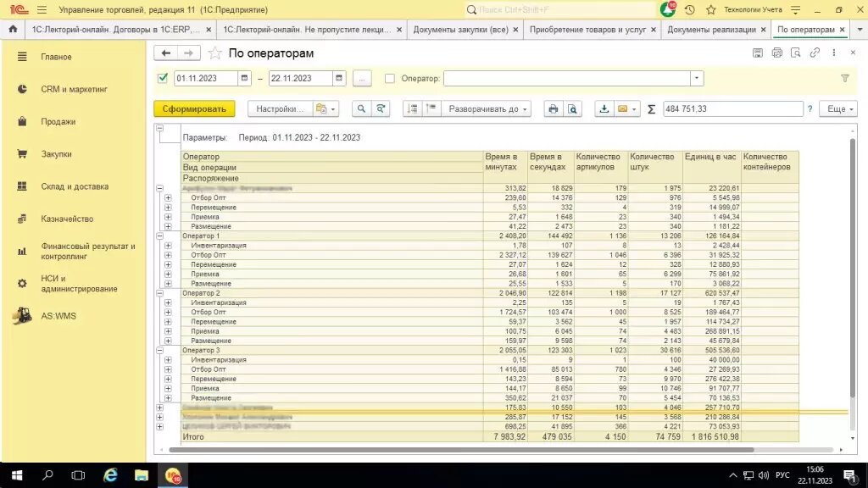This screenshot has width=868, height=488.
Task: Click the find magnifier icon in the toolbar
Action: coord(361,109)
